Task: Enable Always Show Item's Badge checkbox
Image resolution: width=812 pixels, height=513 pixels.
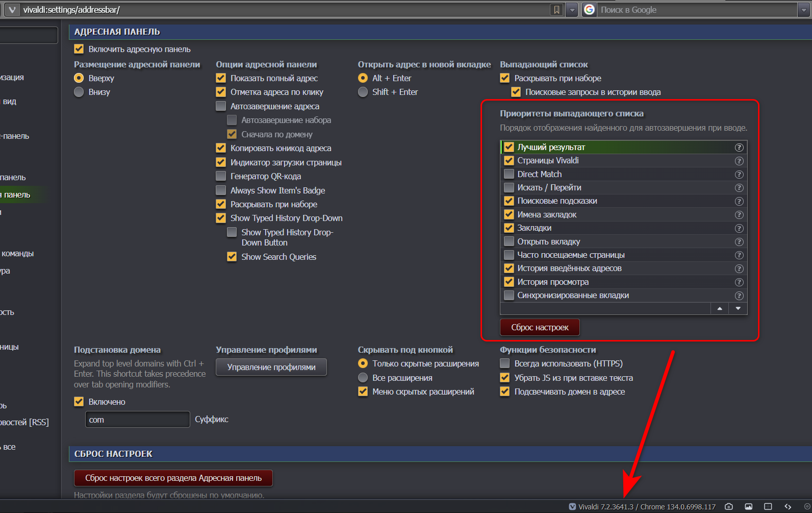Action: coord(221,190)
